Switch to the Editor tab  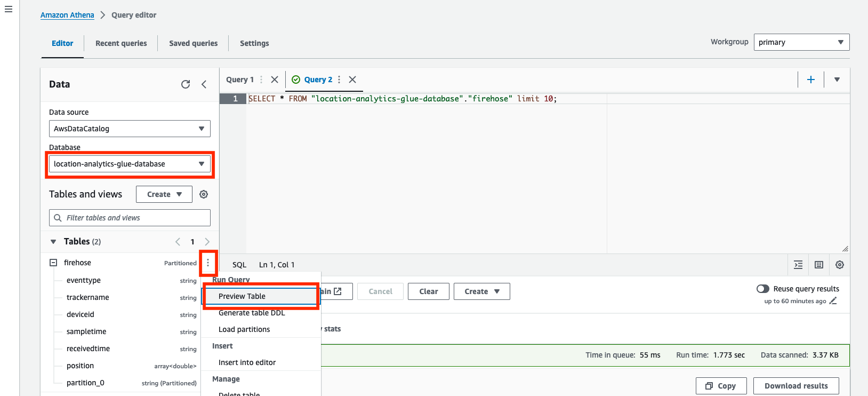[62, 43]
